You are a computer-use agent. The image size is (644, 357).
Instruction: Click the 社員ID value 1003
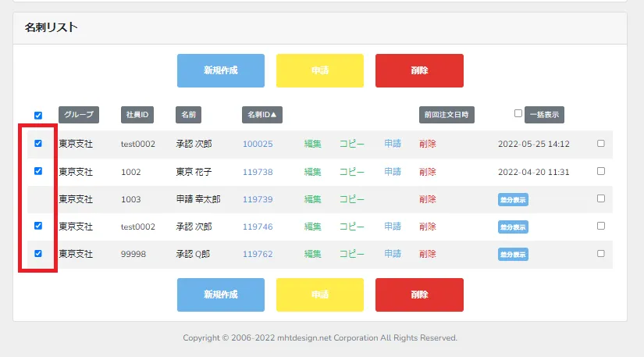pos(130,200)
